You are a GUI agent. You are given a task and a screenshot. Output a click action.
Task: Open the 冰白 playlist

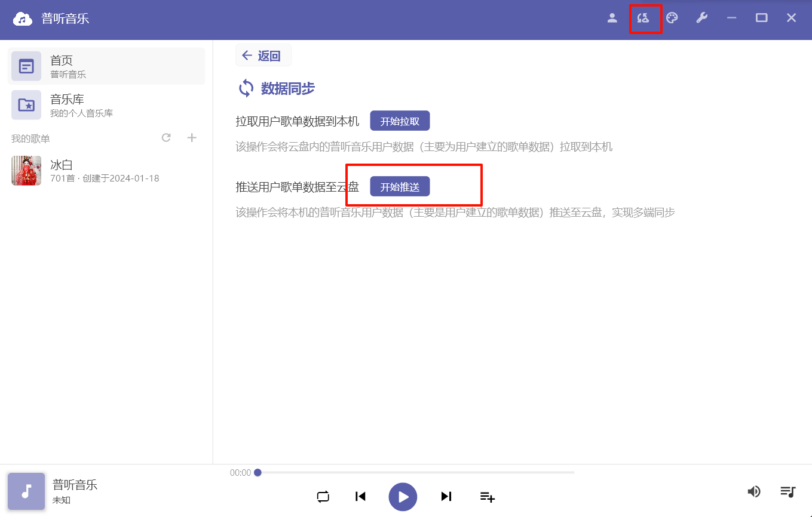pos(106,171)
